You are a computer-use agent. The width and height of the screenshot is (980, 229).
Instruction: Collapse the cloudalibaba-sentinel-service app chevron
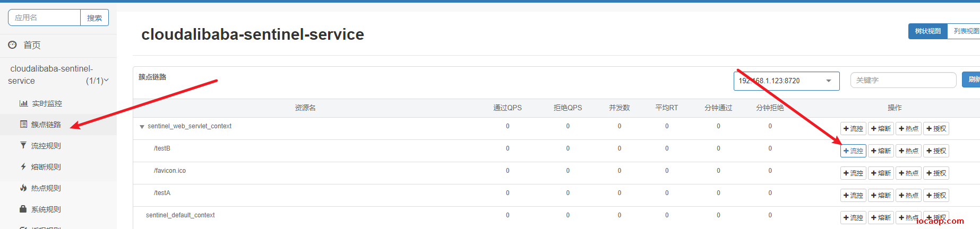tap(106, 81)
